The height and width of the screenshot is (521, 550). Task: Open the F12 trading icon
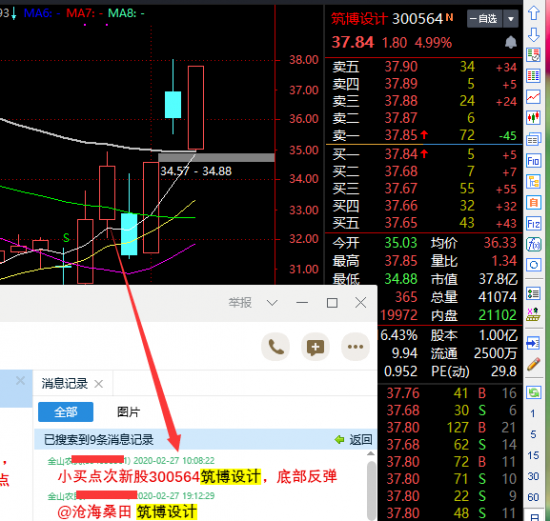tap(534, 223)
